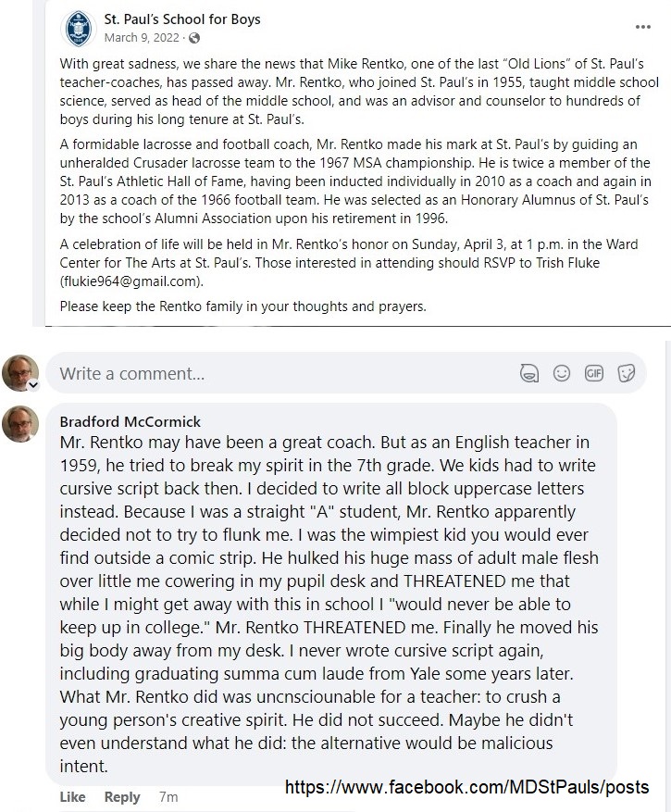The image size is (671, 812).
Task: Click the public globe audience icon
Action: (x=194, y=38)
